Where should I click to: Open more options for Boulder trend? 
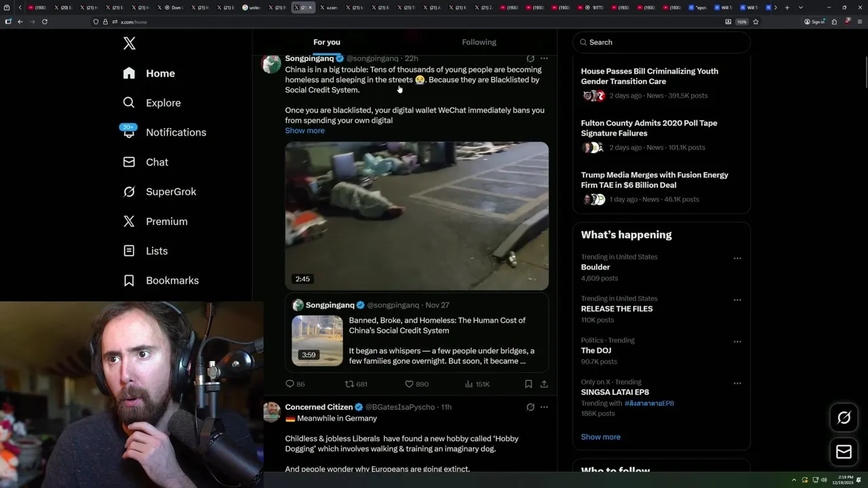[737, 258]
